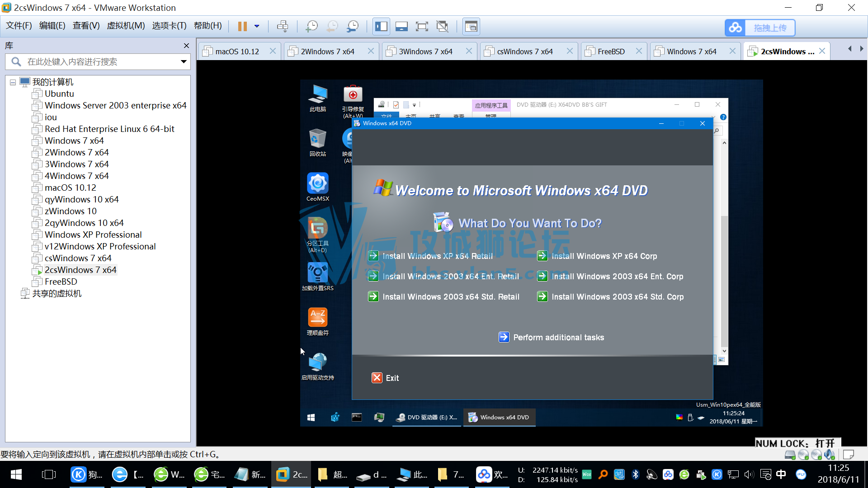This screenshot has width=868, height=488.
Task: Switch to the macOS 10.12 tab
Action: point(237,52)
